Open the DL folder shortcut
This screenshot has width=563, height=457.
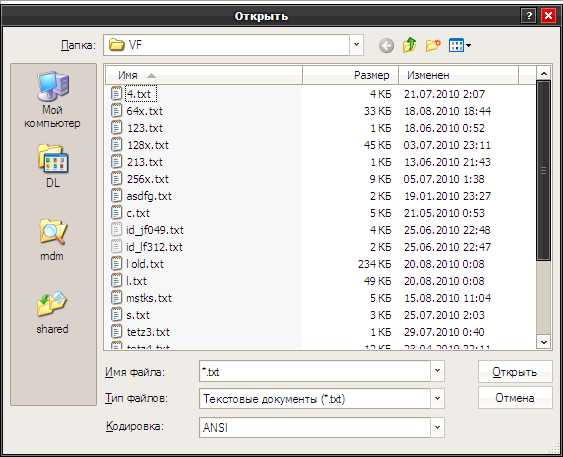click(53, 166)
